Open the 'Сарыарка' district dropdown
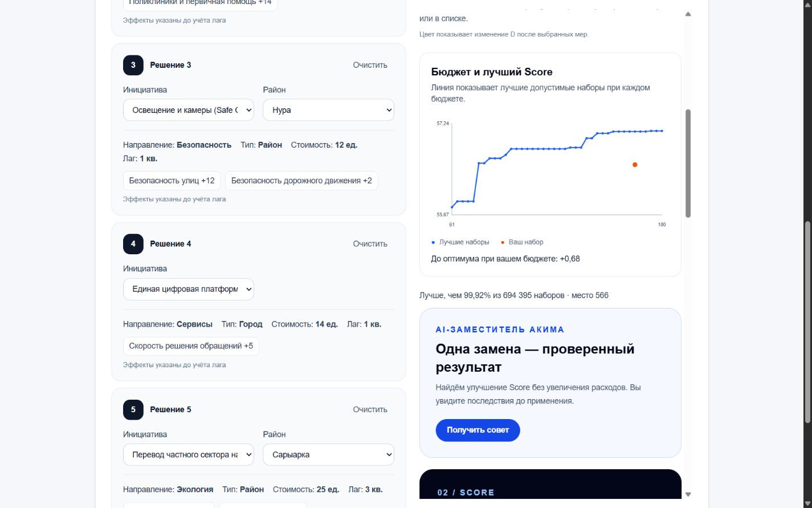812x508 pixels. (328, 454)
